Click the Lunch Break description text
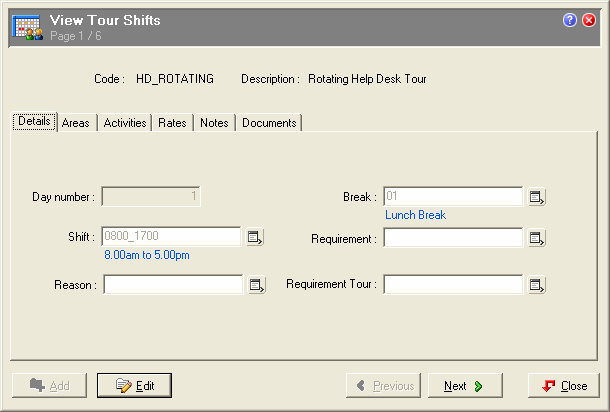 point(415,215)
